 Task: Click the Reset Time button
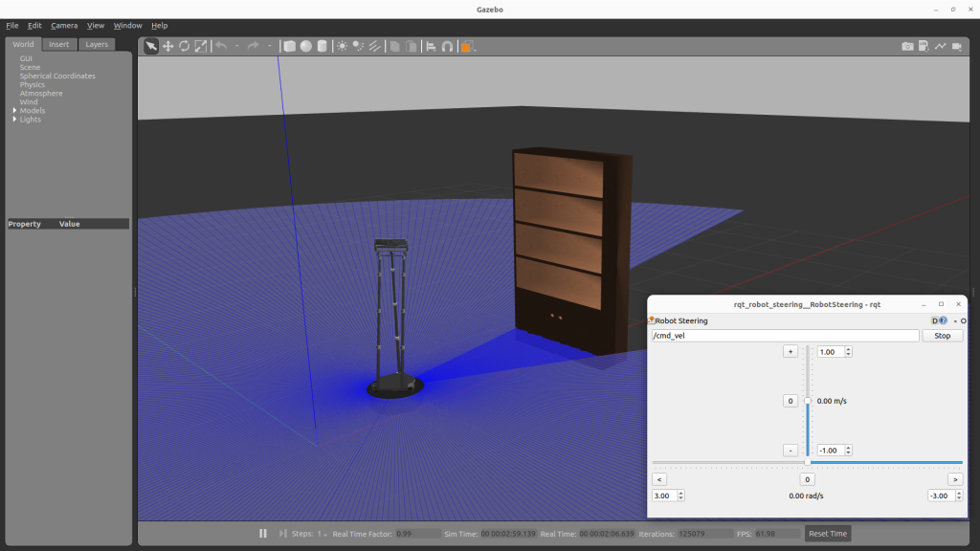(x=827, y=534)
